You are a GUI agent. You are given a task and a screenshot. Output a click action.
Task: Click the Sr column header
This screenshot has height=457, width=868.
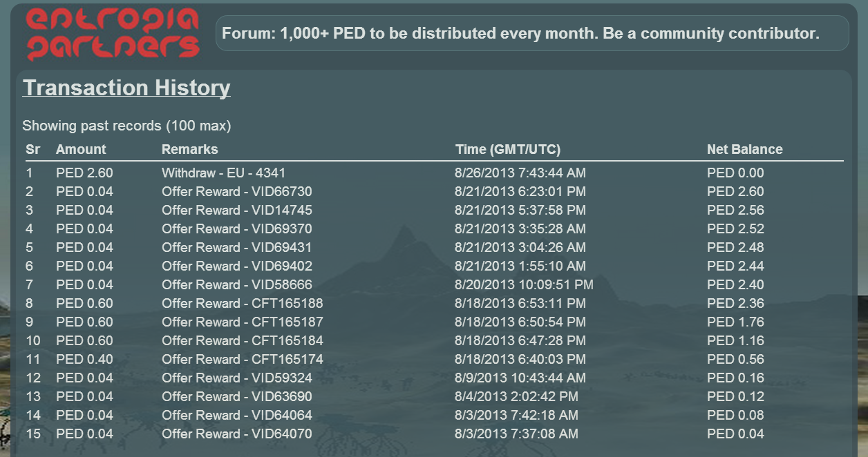coord(32,149)
